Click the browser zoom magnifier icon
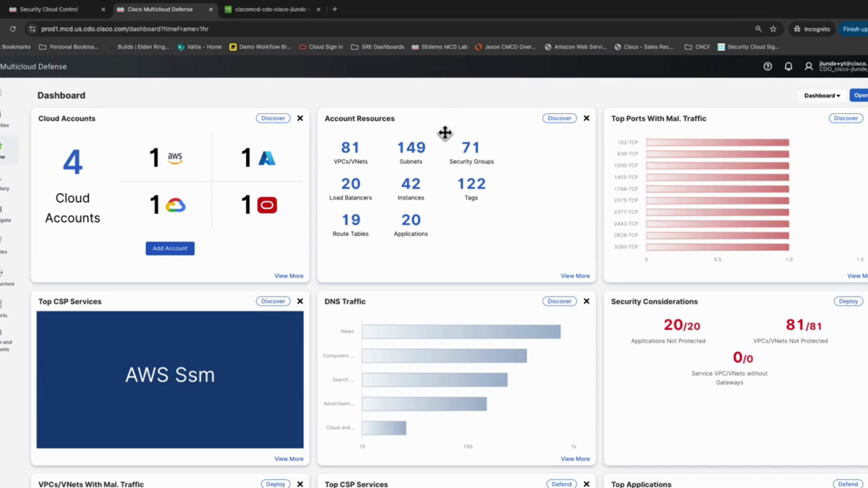Viewport: 868px width, 488px height. 759,29
